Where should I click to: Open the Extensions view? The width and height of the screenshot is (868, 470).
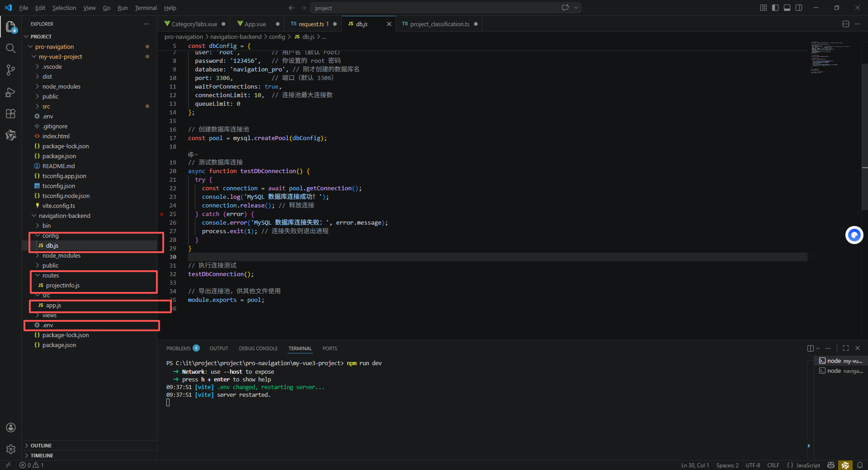[x=11, y=113]
